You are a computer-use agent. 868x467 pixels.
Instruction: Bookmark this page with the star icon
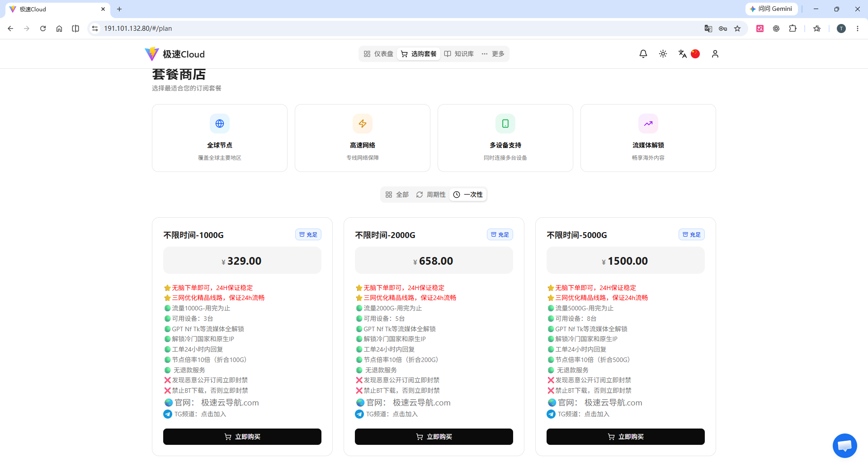(737, 29)
